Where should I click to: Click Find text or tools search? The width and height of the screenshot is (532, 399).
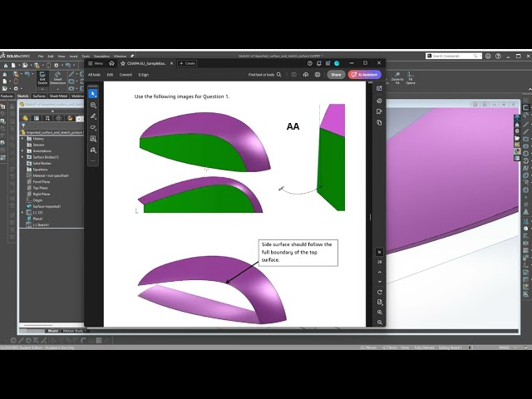[x=264, y=75]
